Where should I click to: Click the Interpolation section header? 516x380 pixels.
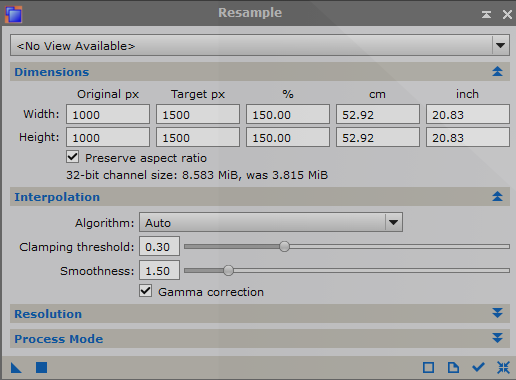(260, 197)
